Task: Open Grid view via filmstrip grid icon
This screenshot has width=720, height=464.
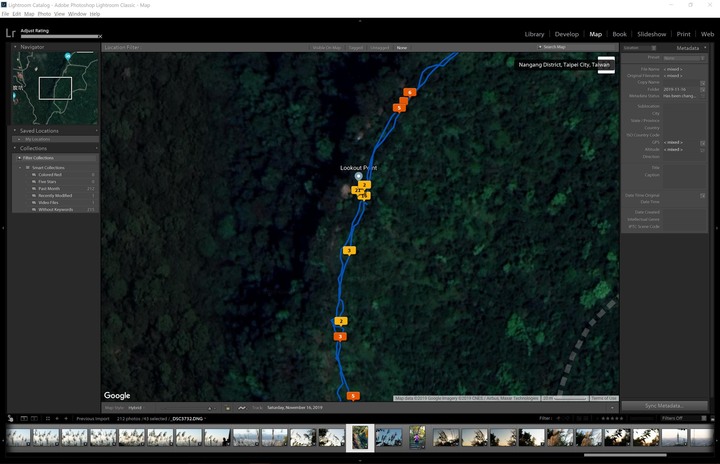Action: [x=48, y=419]
